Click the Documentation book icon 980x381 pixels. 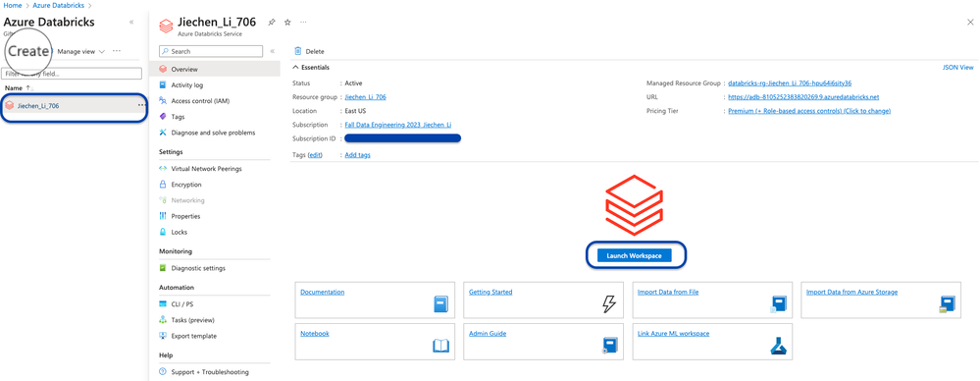(x=441, y=304)
